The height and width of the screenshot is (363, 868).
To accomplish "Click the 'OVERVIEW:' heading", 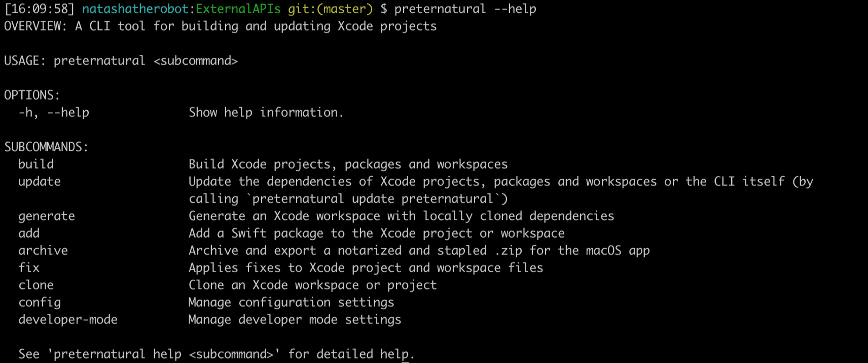I will [x=35, y=26].
